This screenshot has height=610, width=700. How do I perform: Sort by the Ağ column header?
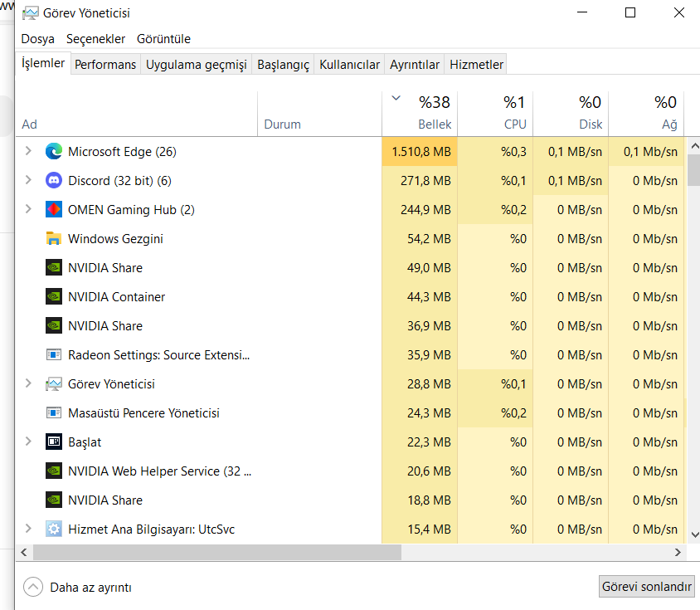click(646, 114)
